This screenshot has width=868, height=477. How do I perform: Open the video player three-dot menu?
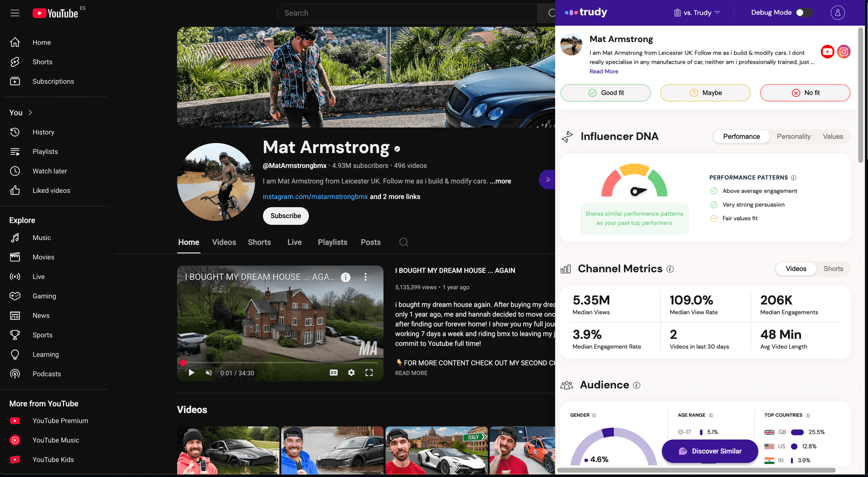click(365, 277)
